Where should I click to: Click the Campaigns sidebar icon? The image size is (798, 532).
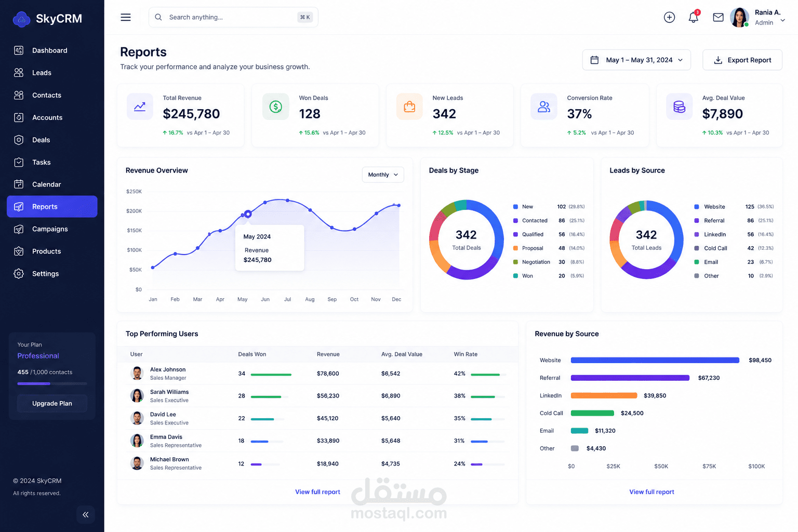pyautogui.click(x=19, y=229)
